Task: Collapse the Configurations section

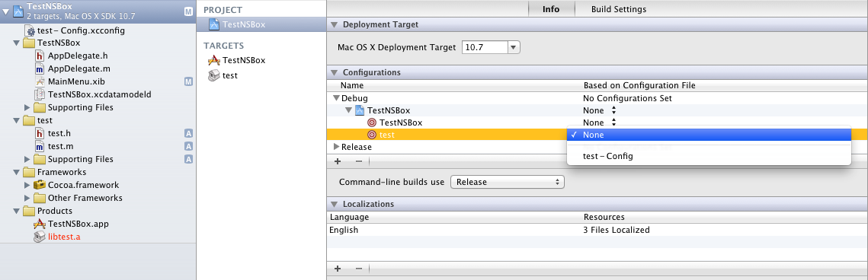Action: coord(334,72)
